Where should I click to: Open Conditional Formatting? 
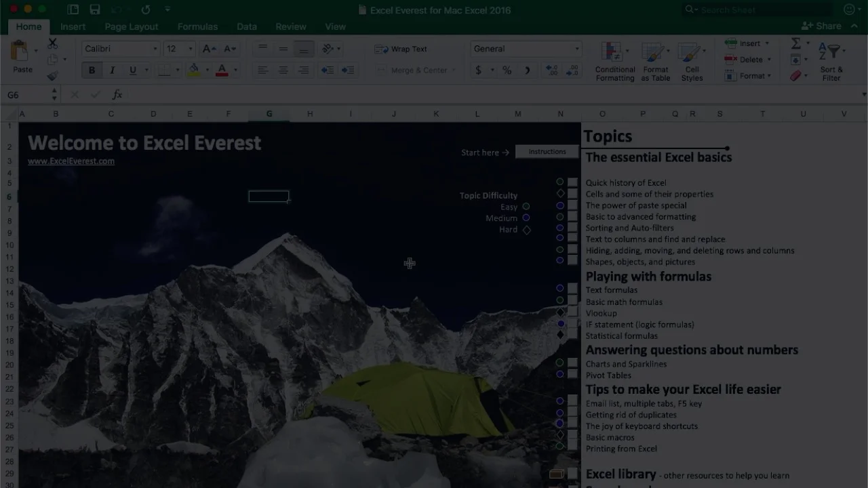pyautogui.click(x=615, y=61)
